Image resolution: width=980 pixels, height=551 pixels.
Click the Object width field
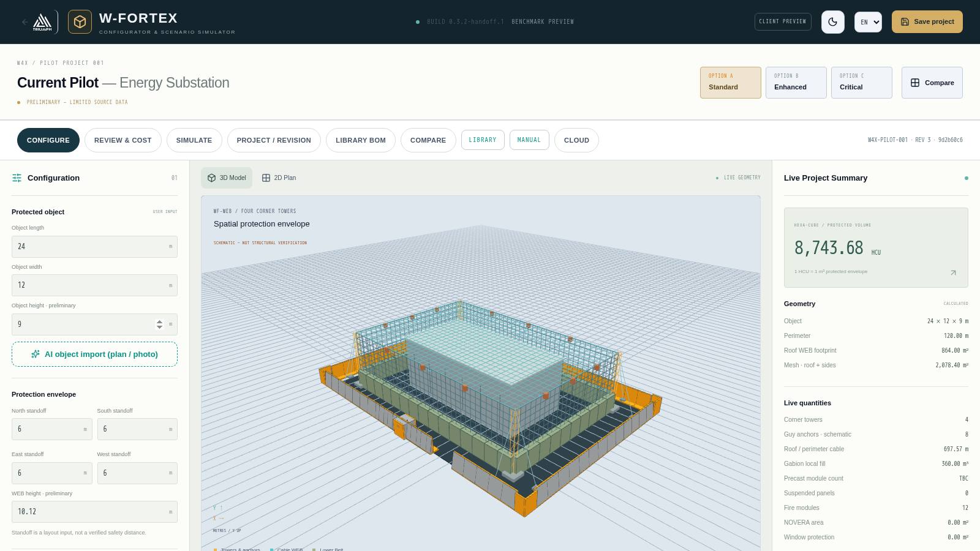[94, 285]
